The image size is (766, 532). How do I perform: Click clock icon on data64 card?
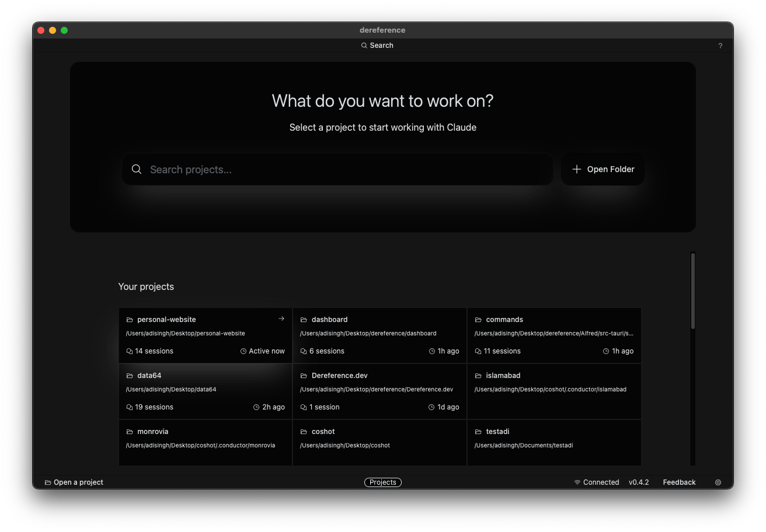pyautogui.click(x=256, y=407)
